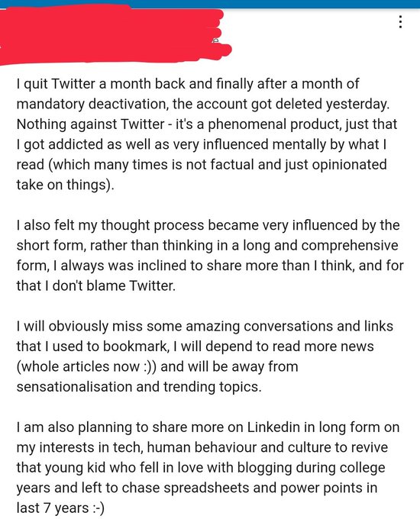This screenshot has width=420, height=519.
Task: Click the paragraph starting 'I quit Twitter'
Action: (x=207, y=134)
